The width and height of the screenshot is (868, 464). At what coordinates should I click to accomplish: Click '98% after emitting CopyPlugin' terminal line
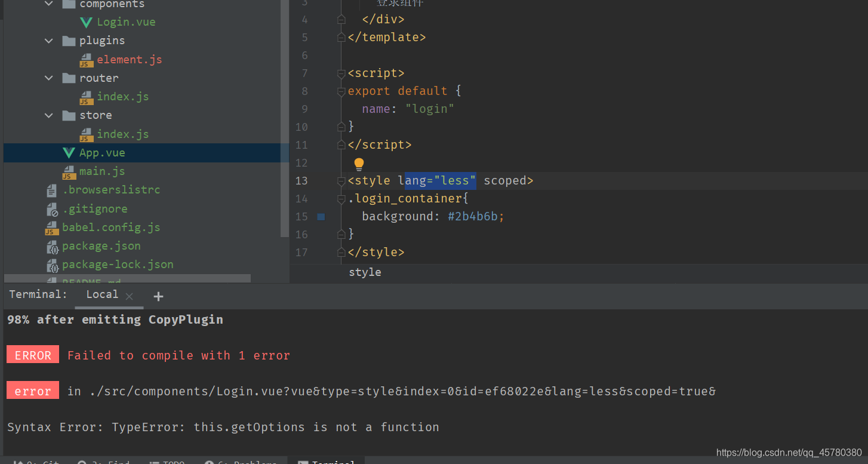(x=115, y=319)
